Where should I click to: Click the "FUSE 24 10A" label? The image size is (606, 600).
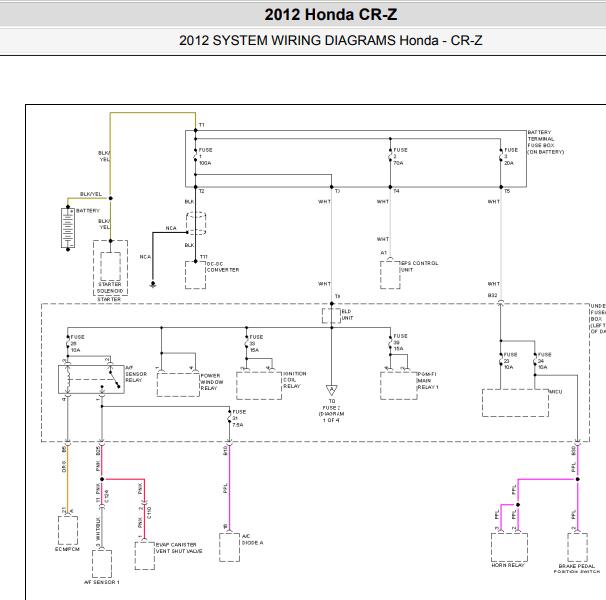[x=545, y=361]
